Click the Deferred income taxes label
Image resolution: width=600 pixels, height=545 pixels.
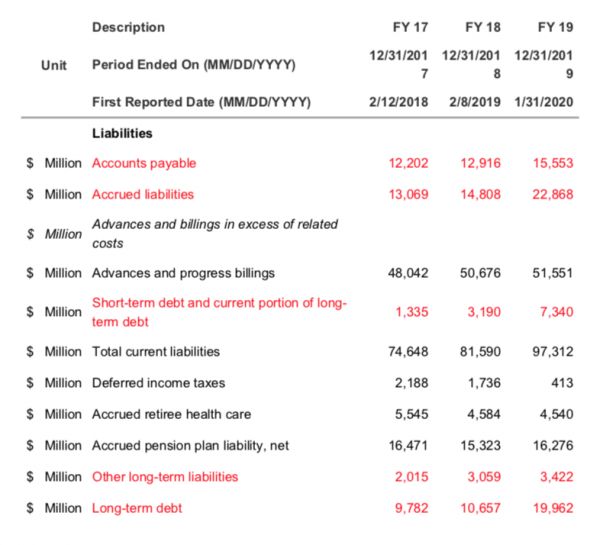click(x=158, y=382)
